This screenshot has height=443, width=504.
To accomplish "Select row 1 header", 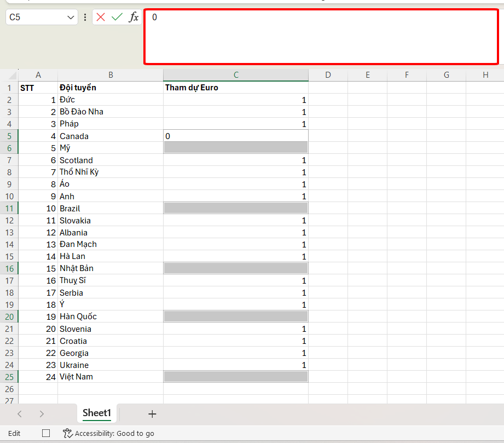I will [9, 88].
